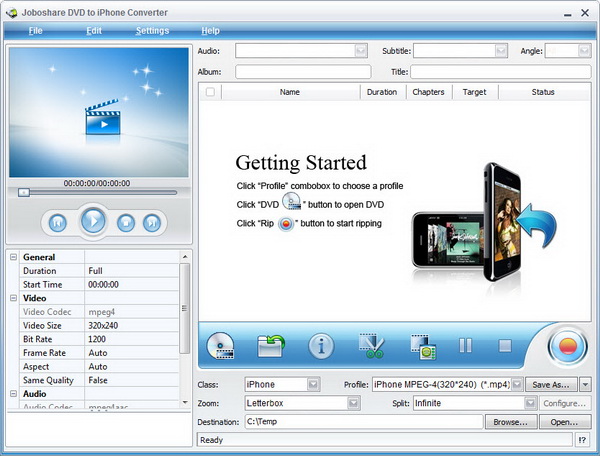Start ripping with the red Rip button
Viewport: 600px width, 456px height.
click(567, 347)
